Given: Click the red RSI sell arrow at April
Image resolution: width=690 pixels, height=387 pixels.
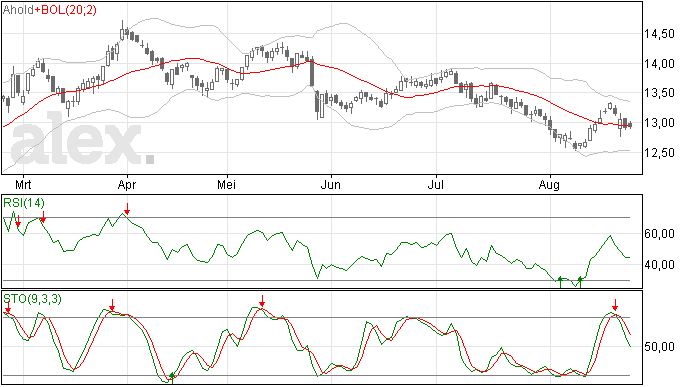Looking at the screenshot, I should pos(127,209).
